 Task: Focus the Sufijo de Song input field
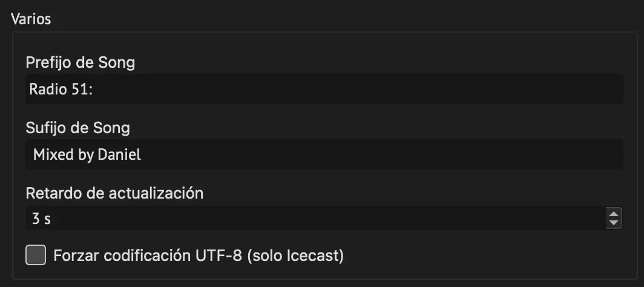pyautogui.click(x=324, y=154)
